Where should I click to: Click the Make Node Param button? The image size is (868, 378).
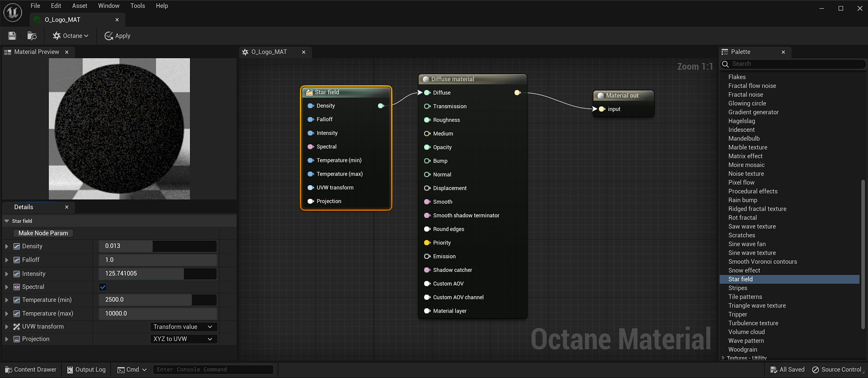(x=43, y=233)
